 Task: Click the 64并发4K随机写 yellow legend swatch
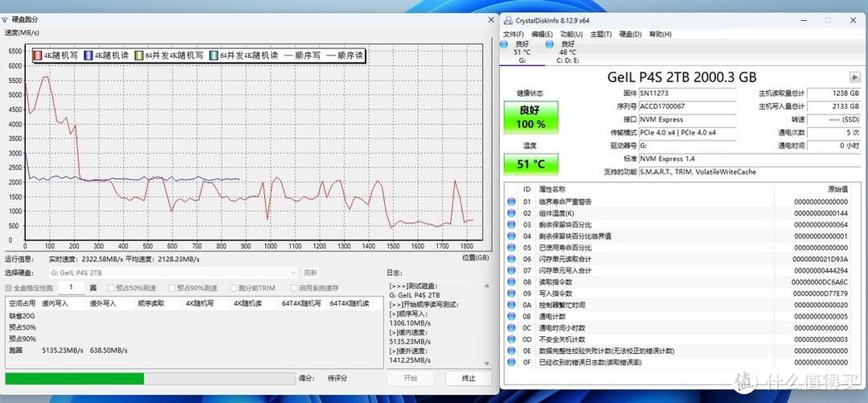(x=139, y=56)
